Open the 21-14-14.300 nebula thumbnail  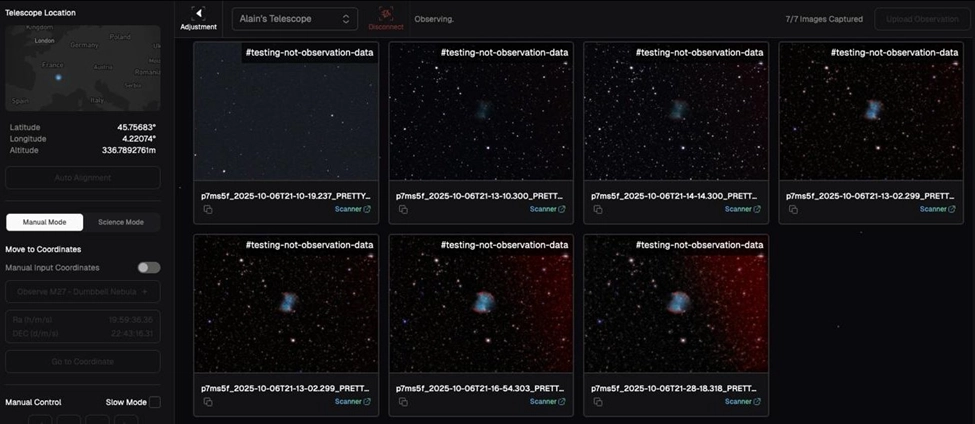[676, 111]
